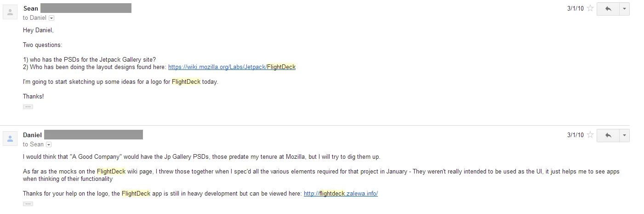Reply to Daniel's message using arrow icon
The width and height of the screenshot is (644, 214).
click(608, 135)
